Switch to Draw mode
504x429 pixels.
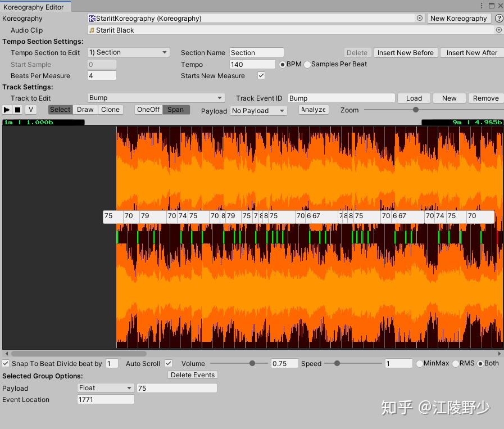(85, 110)
